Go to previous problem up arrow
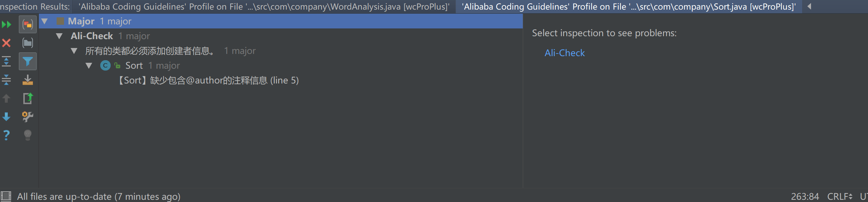 tap(7, 98)
